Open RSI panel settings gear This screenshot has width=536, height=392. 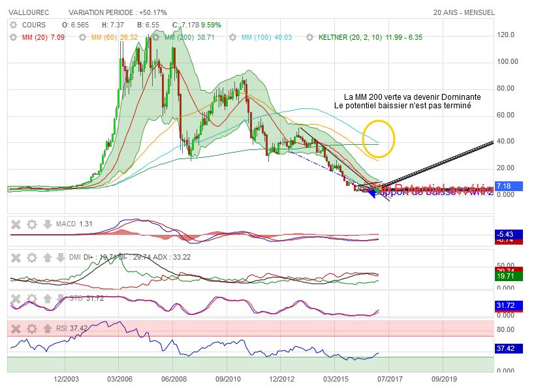tap(32, 329)
